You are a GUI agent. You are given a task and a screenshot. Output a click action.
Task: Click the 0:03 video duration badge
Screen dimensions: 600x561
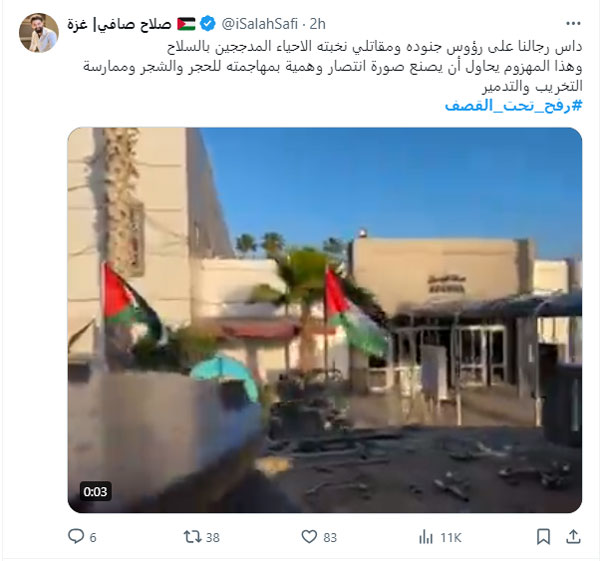(x=96, y=491)
